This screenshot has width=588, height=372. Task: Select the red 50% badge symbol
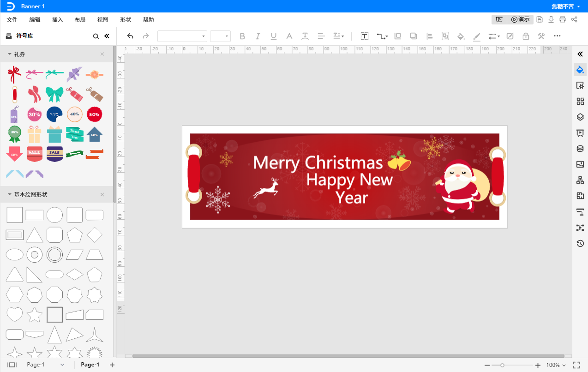pos(94,114)
